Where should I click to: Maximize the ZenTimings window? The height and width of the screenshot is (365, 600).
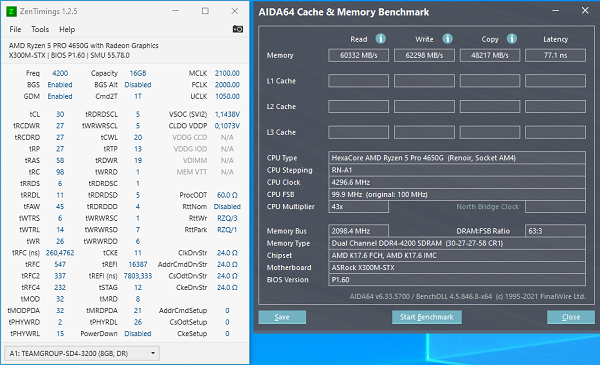point(205,11)
